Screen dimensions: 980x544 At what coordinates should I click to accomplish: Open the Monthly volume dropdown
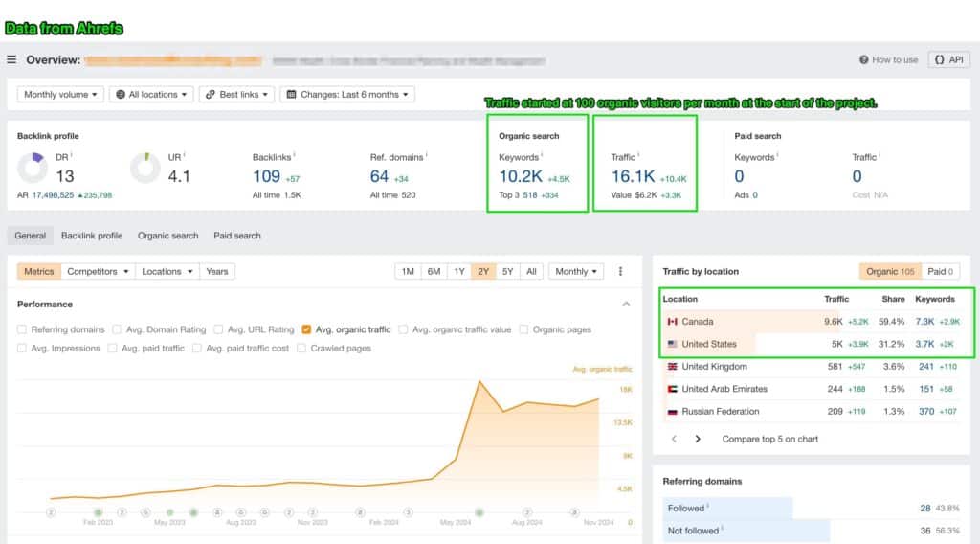60,95
